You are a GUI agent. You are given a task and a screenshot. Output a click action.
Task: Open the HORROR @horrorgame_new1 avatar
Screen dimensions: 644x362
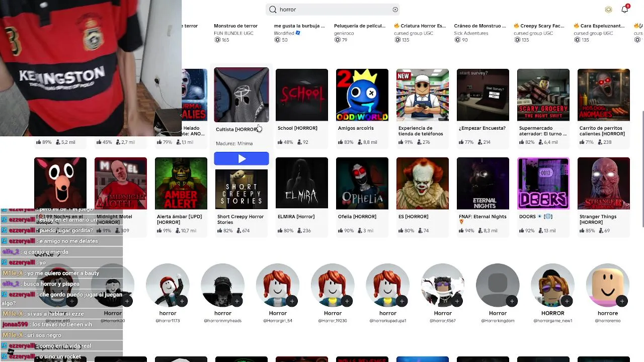coord(552,285)
